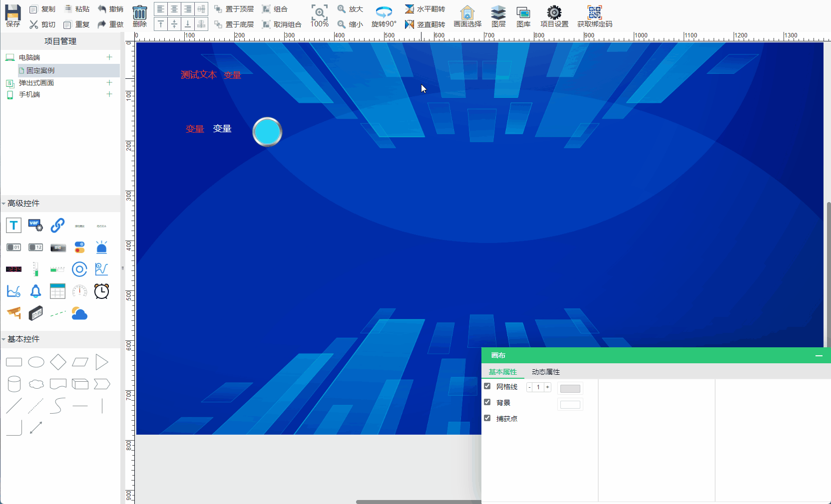The height and width of the screenshot is (504, 831).
Task: Select the speedometer dial control
Action: pos(79,291)
